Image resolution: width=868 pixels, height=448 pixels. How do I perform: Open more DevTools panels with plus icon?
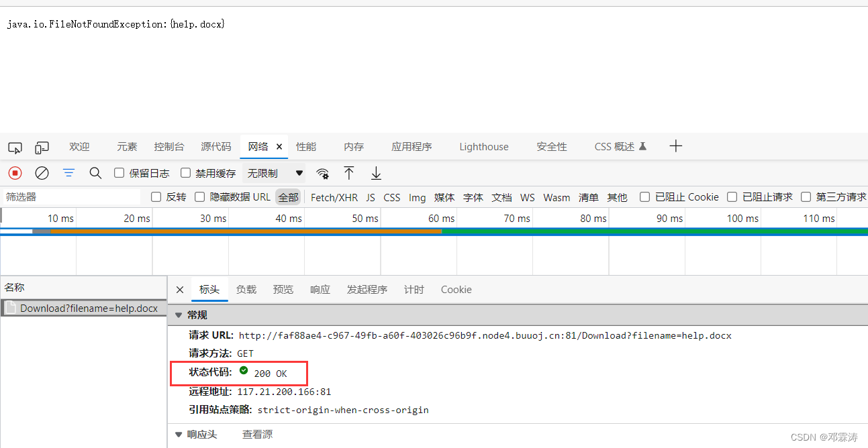pyautogui.click(x=675, y=146)
